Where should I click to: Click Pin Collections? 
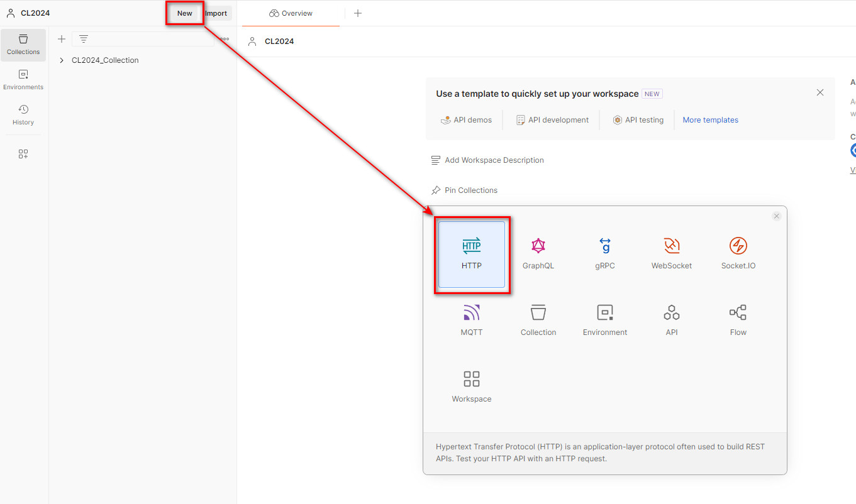[x=464, y=190]
